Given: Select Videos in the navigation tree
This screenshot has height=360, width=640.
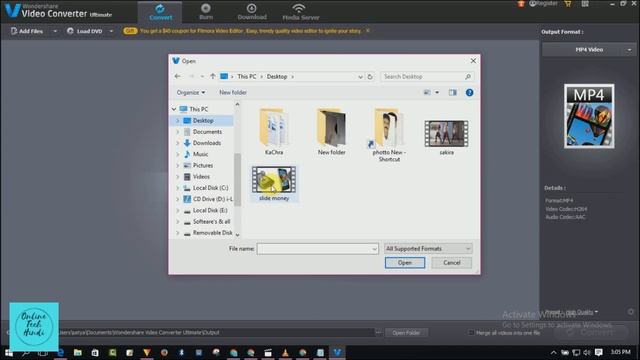Looking at the screenshot, I should click(201, 177).
